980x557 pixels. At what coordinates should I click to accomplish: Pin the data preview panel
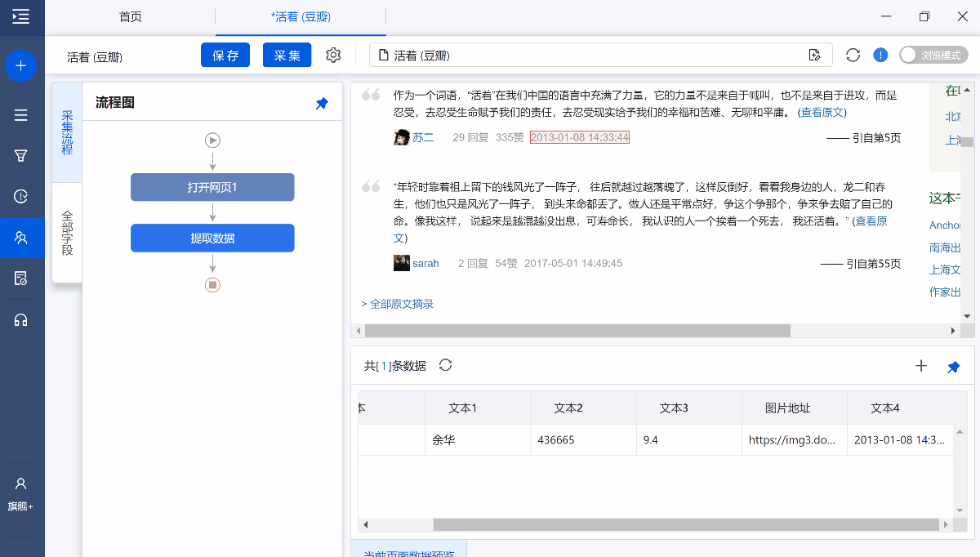[x=953, y=367]
